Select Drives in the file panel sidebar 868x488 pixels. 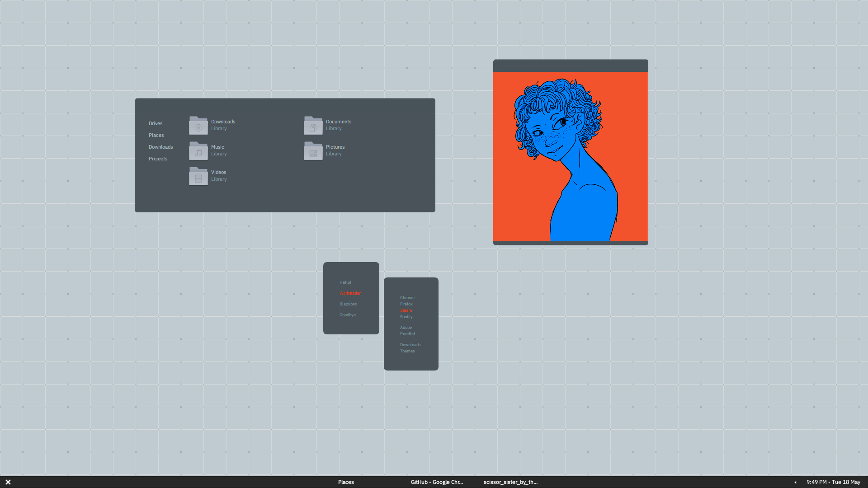pyautogui.click(x=156, y=123)
